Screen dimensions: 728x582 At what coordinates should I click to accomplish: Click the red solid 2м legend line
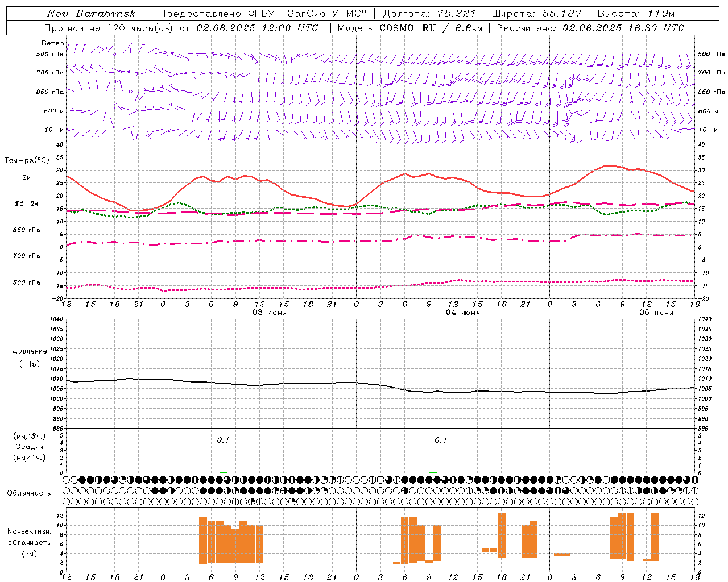26,184
